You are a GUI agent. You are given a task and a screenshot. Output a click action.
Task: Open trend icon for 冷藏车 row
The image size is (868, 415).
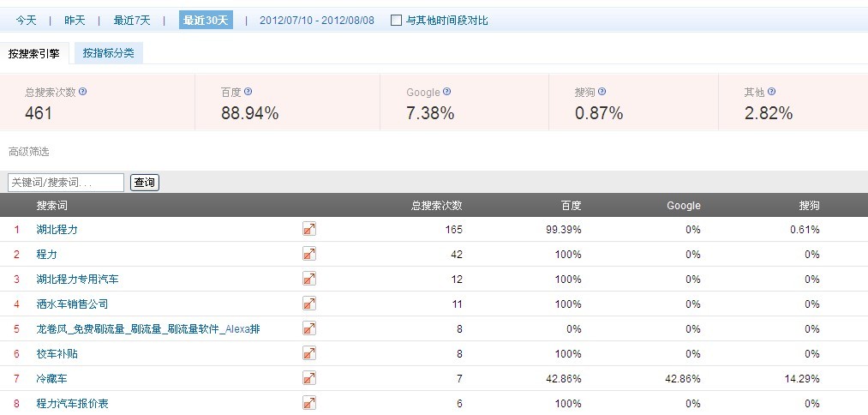coord(309,378)
